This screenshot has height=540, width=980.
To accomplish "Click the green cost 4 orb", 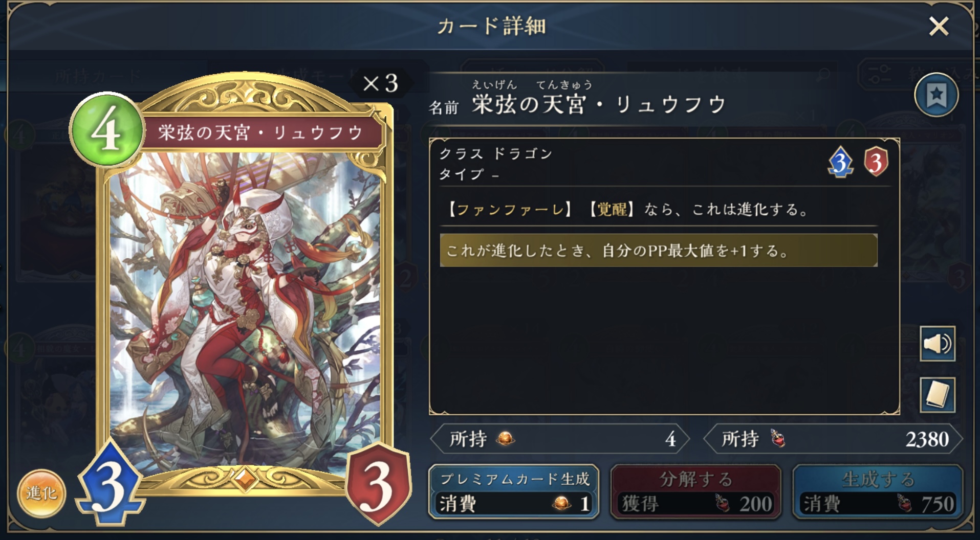I will pyautogui.click(x=107, y=129).
